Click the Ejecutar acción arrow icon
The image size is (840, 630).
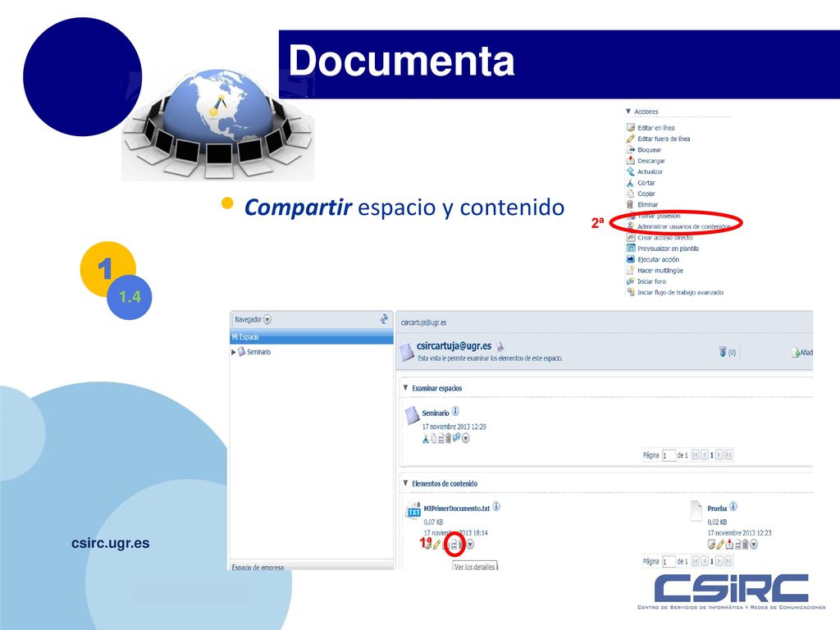coord(631,259)
